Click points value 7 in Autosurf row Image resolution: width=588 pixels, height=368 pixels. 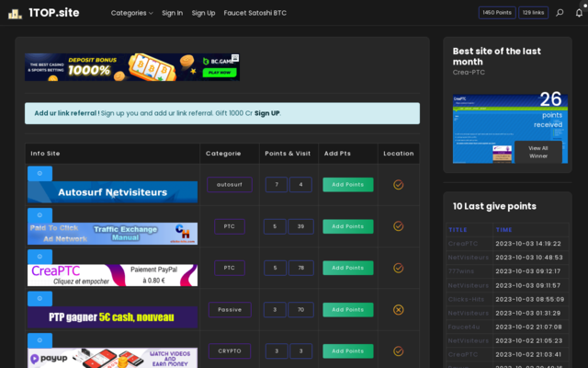pyautogui.click(x=277, y=185)
